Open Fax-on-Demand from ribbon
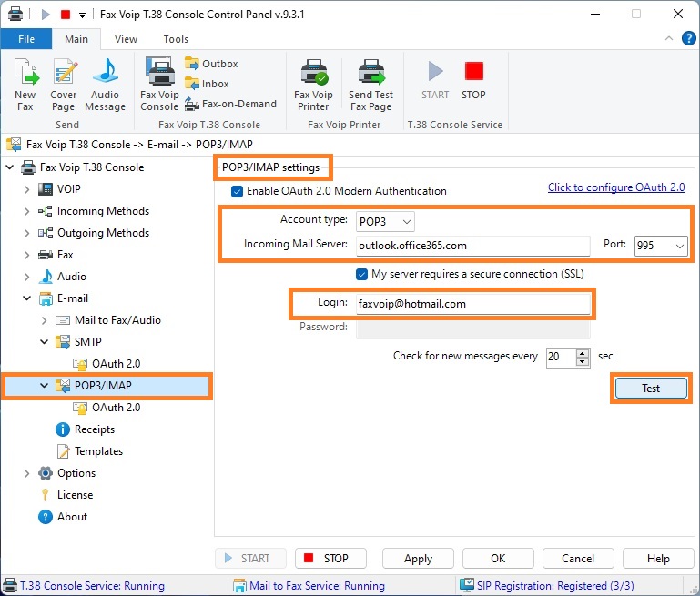This screenshot has width=700, height=596. (x=231, y=104)
